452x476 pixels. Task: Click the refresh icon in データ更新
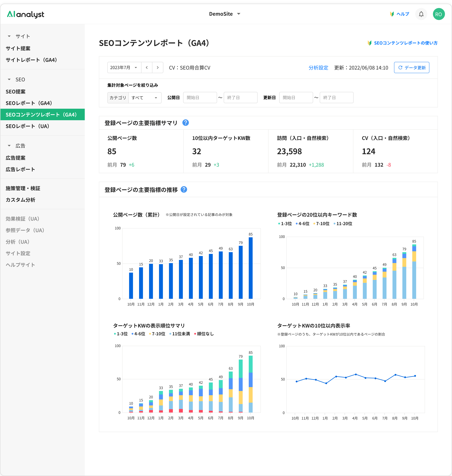pos(400,67)
